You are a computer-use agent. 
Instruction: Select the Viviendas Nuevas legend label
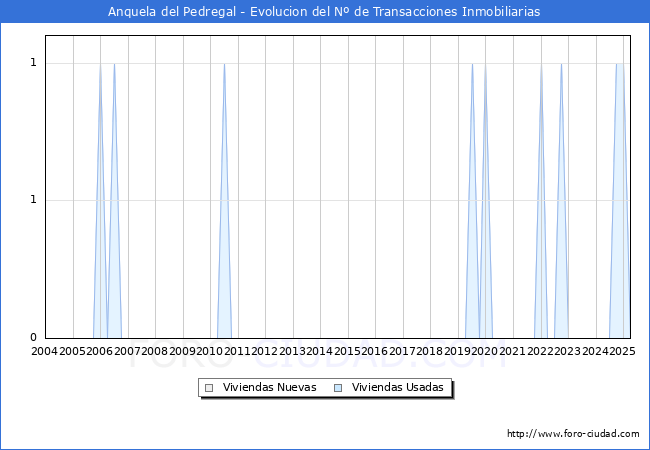(269, 387)
